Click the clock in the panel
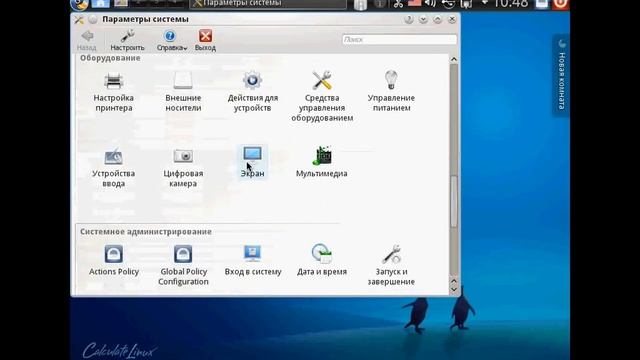This screenshot has width=640, height=360. tap(510, 4)
